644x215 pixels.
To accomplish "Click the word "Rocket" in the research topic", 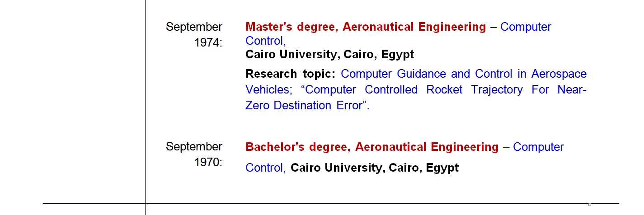I will [x=444, y=90].
